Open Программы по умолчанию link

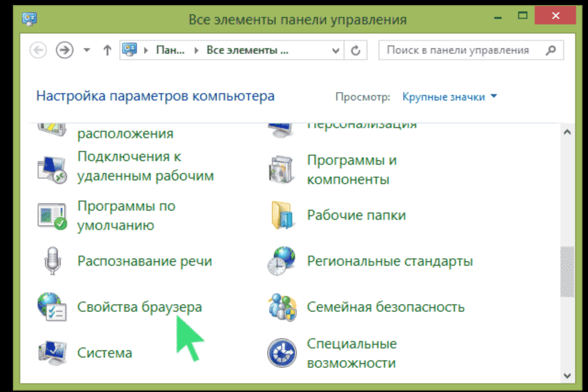[x=126, y=216]
